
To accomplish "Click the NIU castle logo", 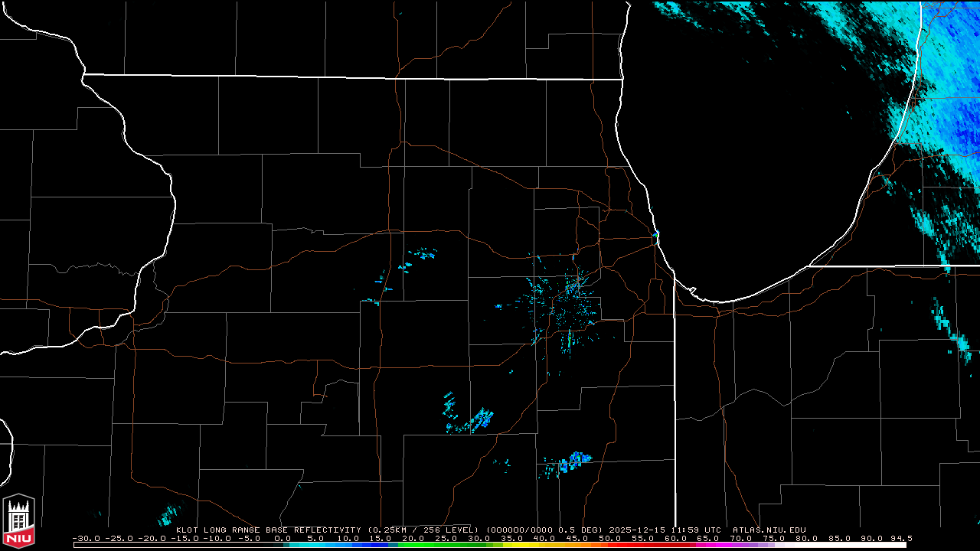I will [x=18, y=522].
